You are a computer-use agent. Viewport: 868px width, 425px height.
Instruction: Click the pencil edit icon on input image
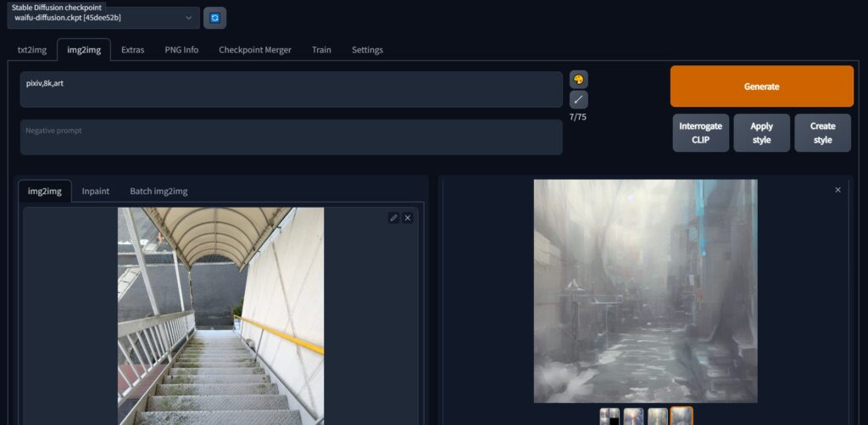point(393,218)
